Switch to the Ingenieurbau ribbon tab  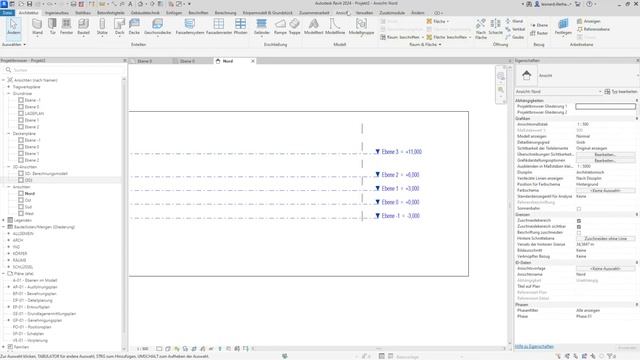[x=57, y=13]
